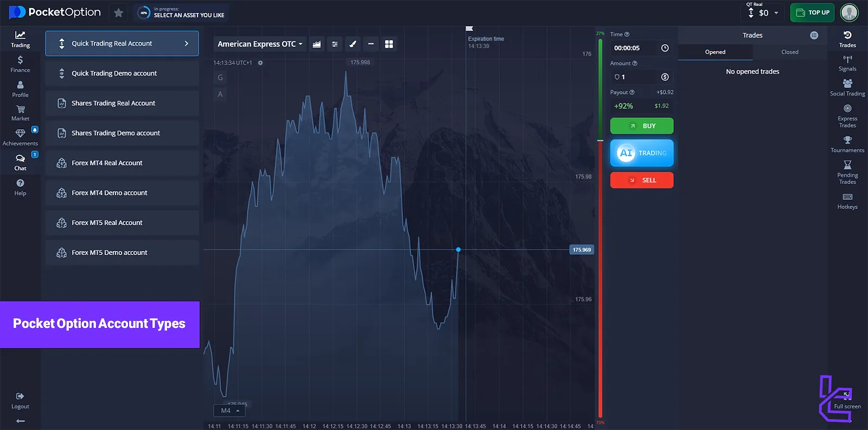Click the Time help question mark
This screenshot has width=868, height=430.
[627, 34]
